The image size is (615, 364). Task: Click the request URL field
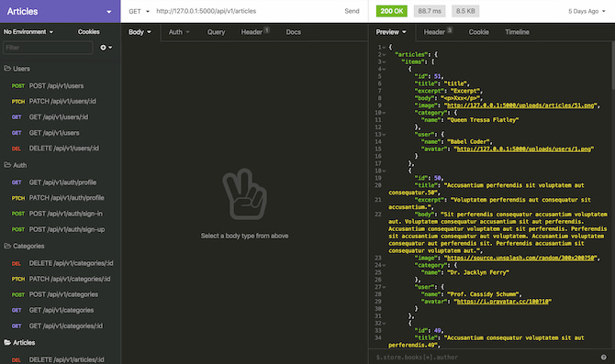(x=245, y=11)
